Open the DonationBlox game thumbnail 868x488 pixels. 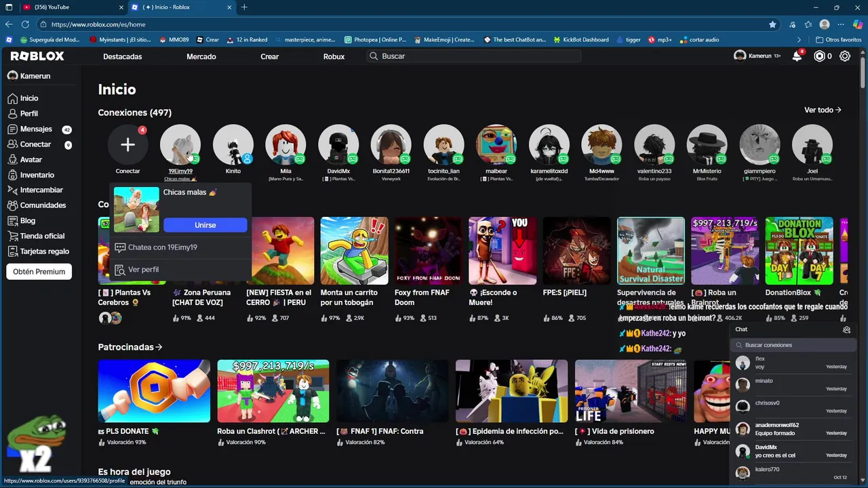pos(799,251)
